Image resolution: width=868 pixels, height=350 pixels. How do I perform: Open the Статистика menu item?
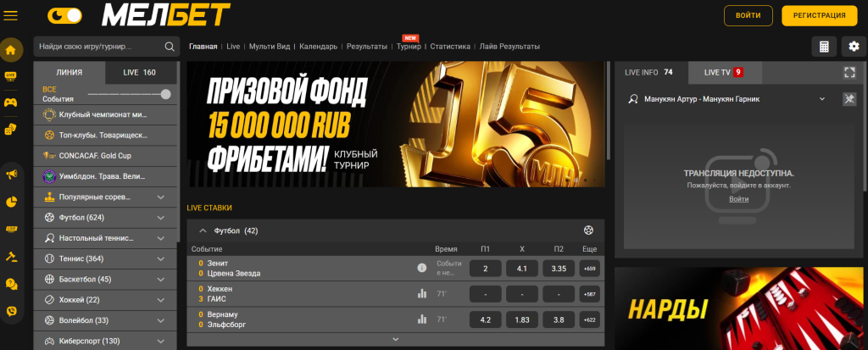[x=450, y=47]
